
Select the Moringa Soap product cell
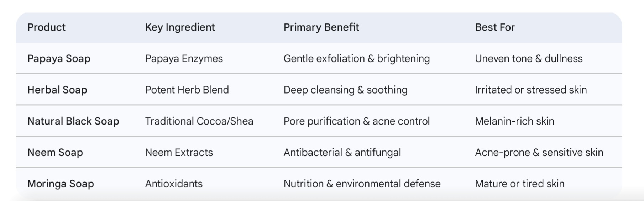click(x=61, y=184)
